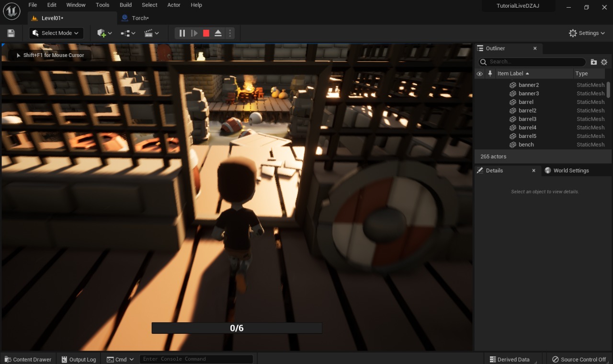Save the current level
613x364 pixels.
[x=11, y=33]
